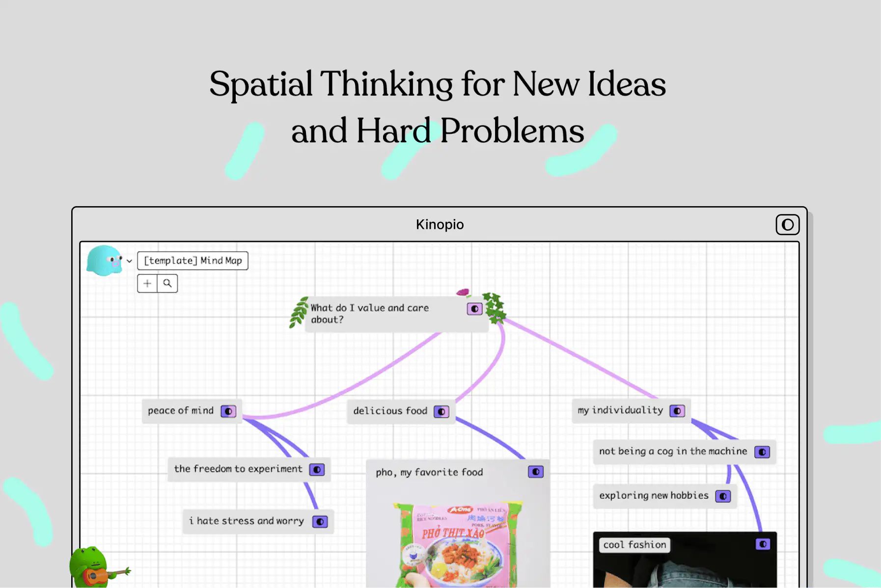Toggle the badge on "exploring new hobbies"

point(722,496)
